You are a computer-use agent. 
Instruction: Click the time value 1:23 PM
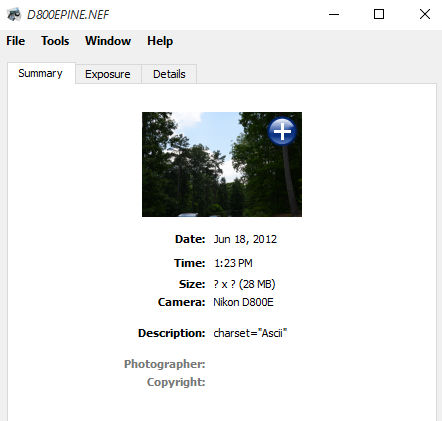point(233,263)
